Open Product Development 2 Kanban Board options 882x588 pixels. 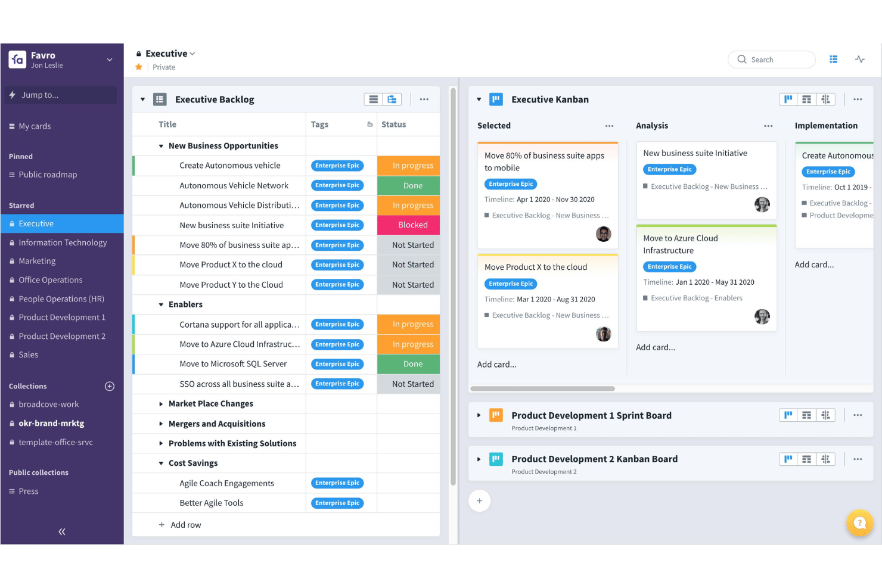point(858,459)
